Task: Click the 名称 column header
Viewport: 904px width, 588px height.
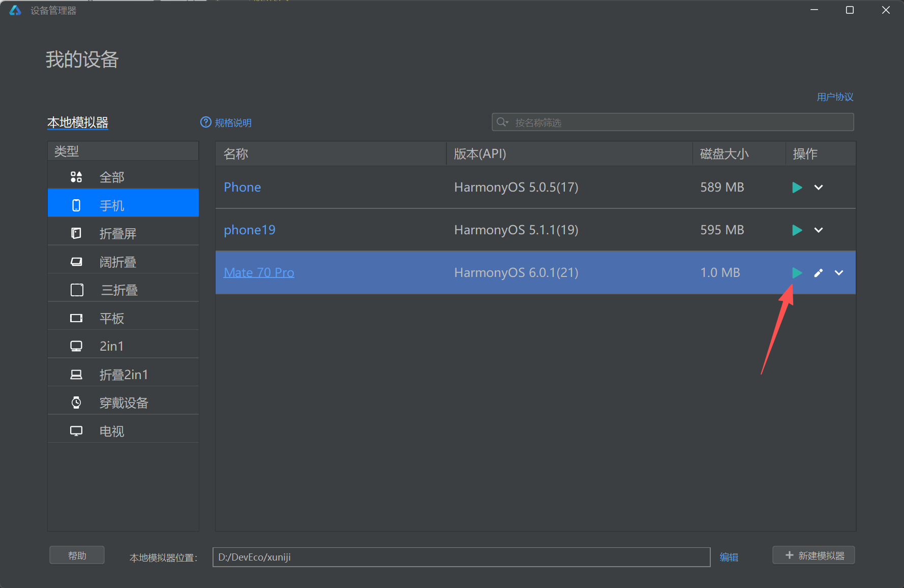Action: [331, 153]
